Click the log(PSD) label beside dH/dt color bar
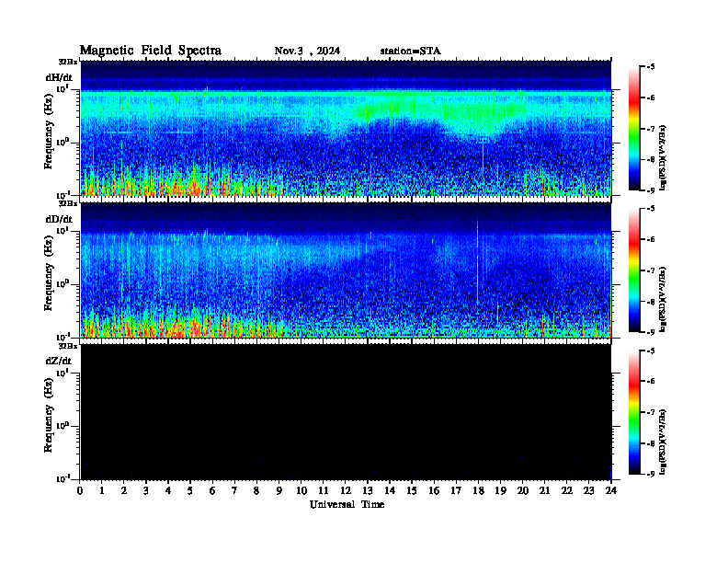 point(663,157)
